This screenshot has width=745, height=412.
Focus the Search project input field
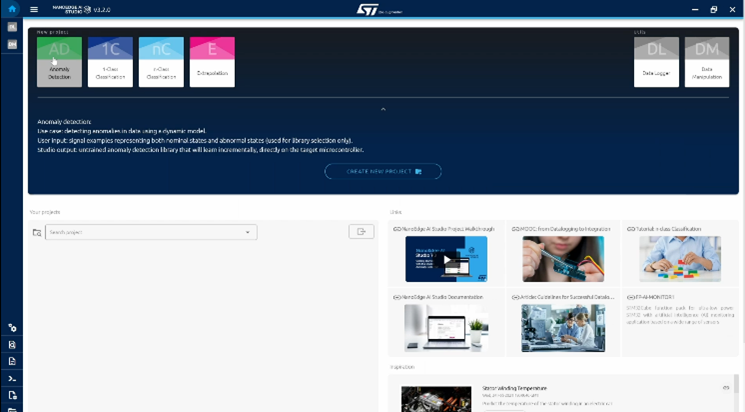pos(151,232)
